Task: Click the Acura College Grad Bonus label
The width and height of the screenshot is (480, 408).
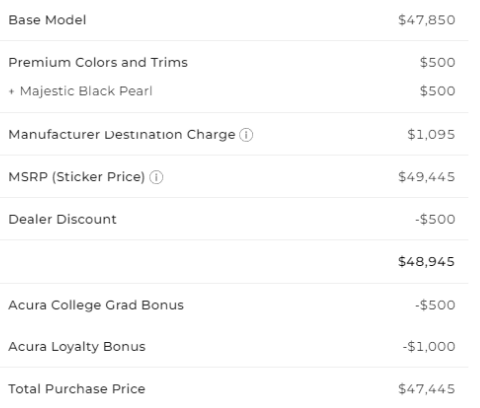Action: tap(96, 305)
